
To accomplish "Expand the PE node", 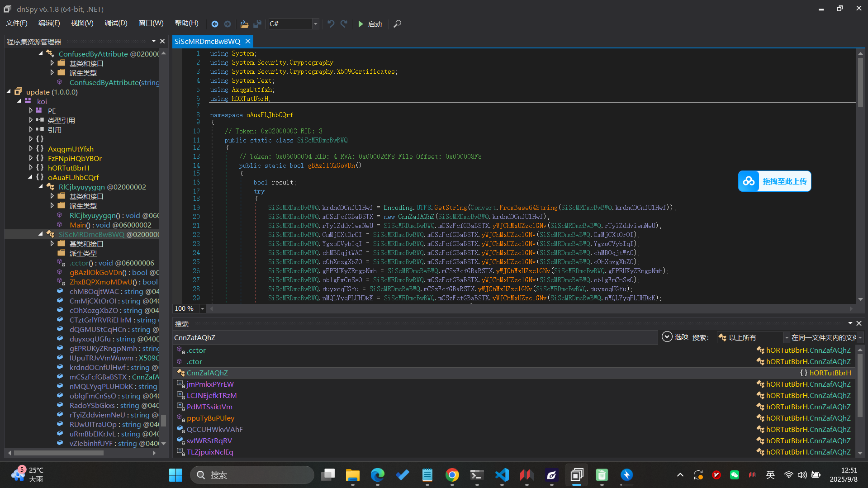I will click(x=30, y=111).
